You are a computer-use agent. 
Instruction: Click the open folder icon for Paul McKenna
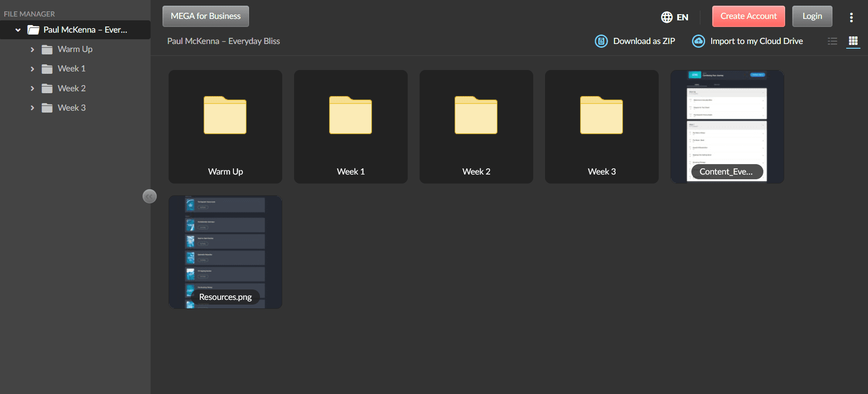tap(33, 30)
